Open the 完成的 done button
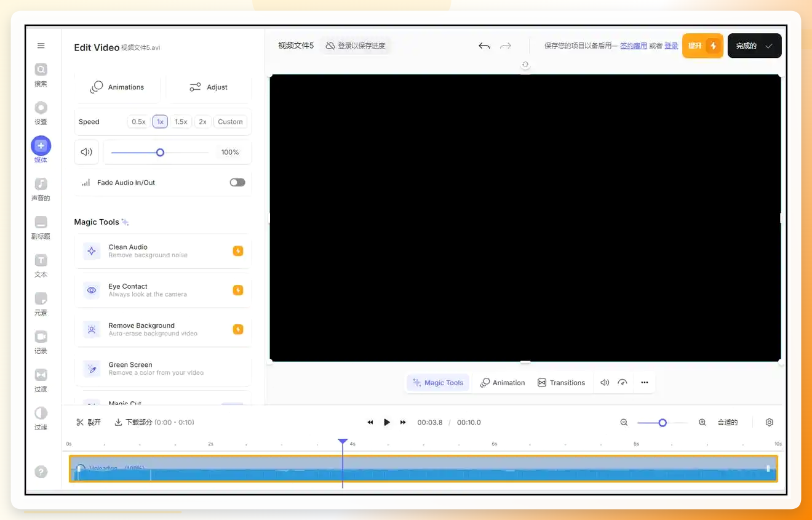 [754, 46]
